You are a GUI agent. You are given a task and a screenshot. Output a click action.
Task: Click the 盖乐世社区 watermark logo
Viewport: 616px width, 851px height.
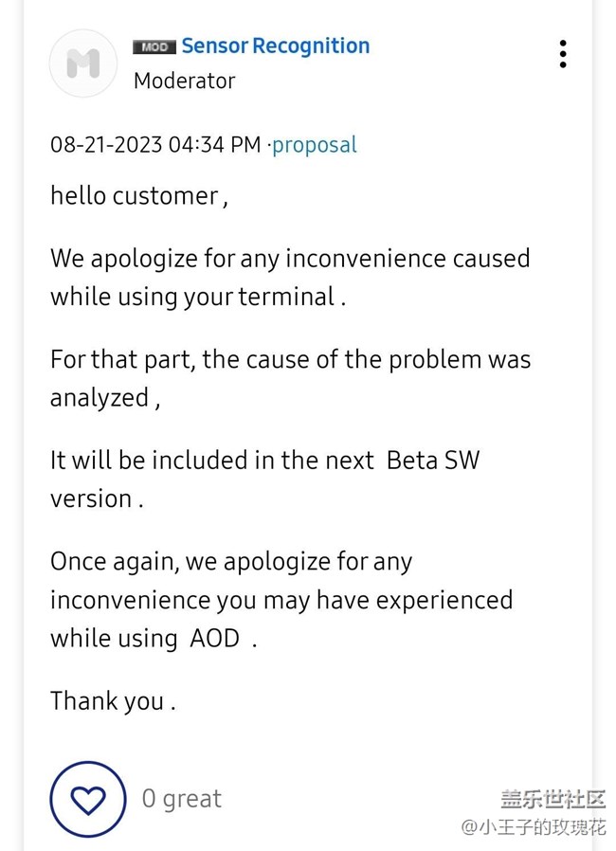pyautogui.click(x=553, y=799)
